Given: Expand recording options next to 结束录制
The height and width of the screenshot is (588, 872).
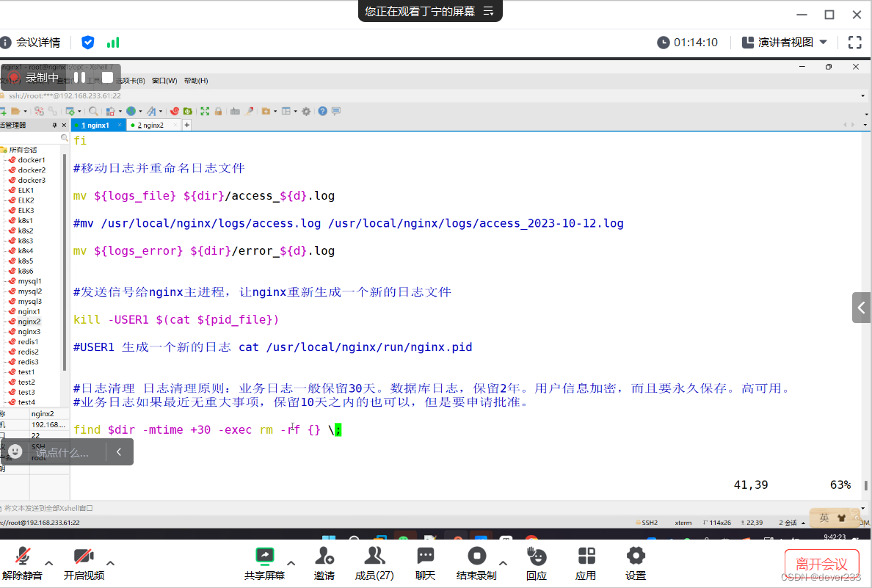Looking at the screenshot, I should click(504, 563).
